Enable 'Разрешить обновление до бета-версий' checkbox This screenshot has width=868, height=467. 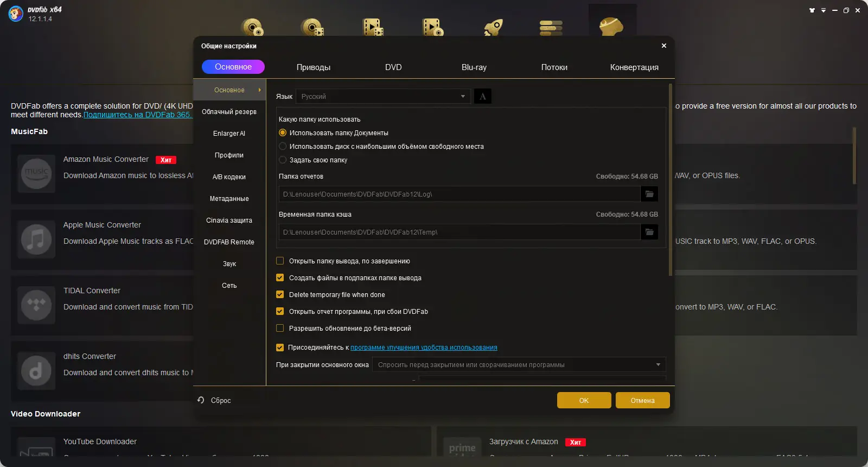280,328
